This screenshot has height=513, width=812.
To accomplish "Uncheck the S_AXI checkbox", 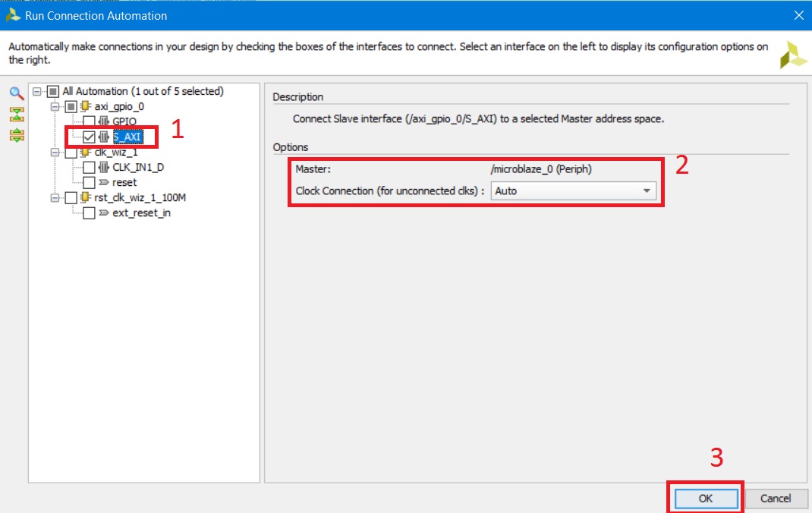I will 90,137.
